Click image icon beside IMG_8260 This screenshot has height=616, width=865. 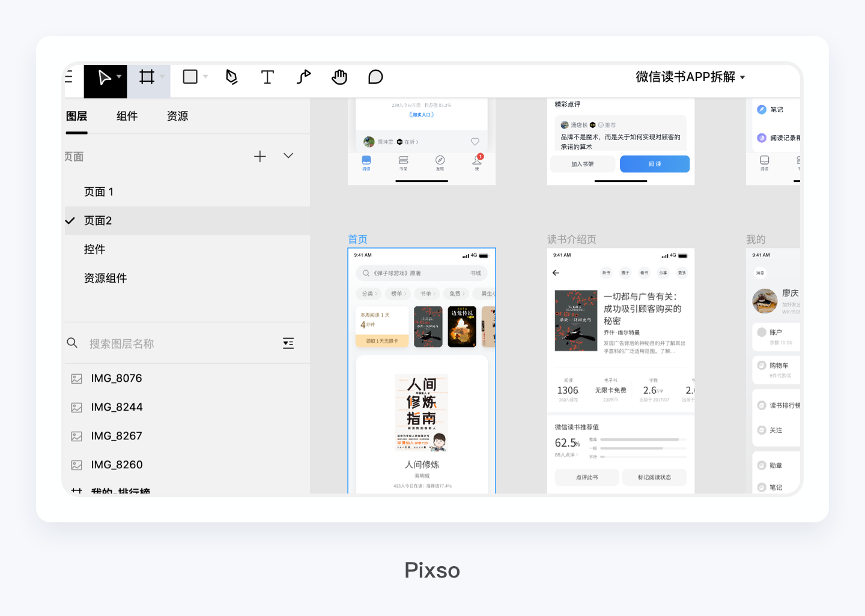pyautogui.click(x=77, y=465)
